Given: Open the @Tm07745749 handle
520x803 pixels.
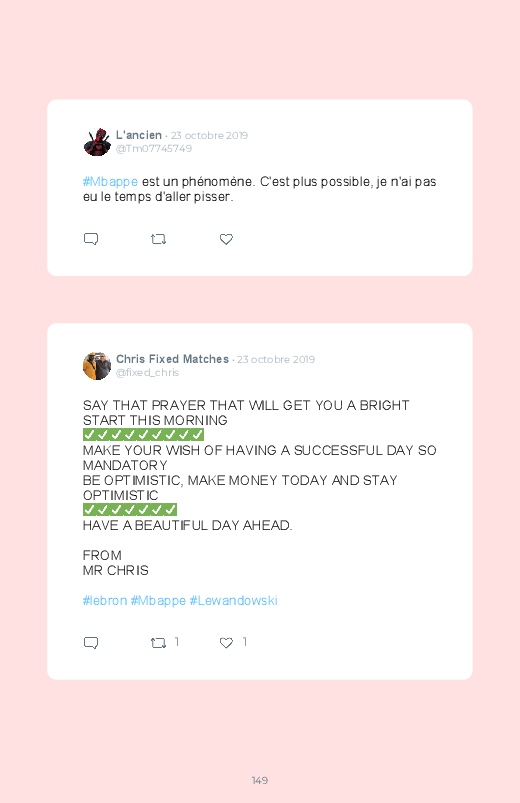Looking at the screenshot, I should [154, 149].
